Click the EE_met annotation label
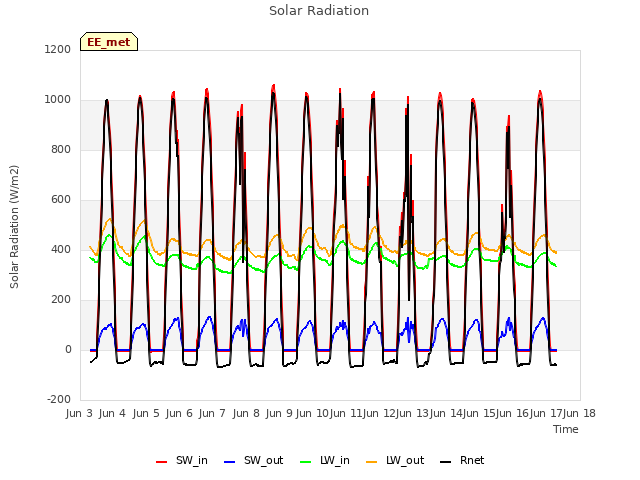640x480 pixels. (x=109, y=42)
